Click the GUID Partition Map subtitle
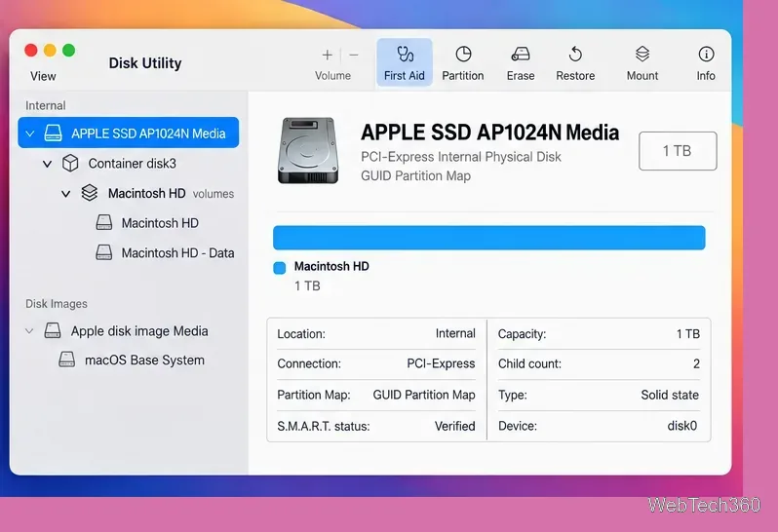 415,176
